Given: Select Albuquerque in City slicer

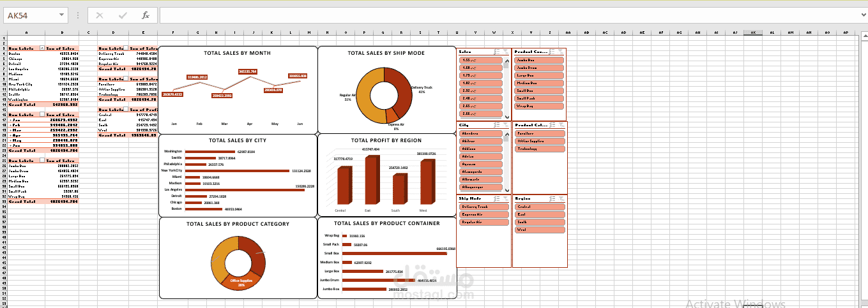Looking at the screenshot, I should coord(481,187).
